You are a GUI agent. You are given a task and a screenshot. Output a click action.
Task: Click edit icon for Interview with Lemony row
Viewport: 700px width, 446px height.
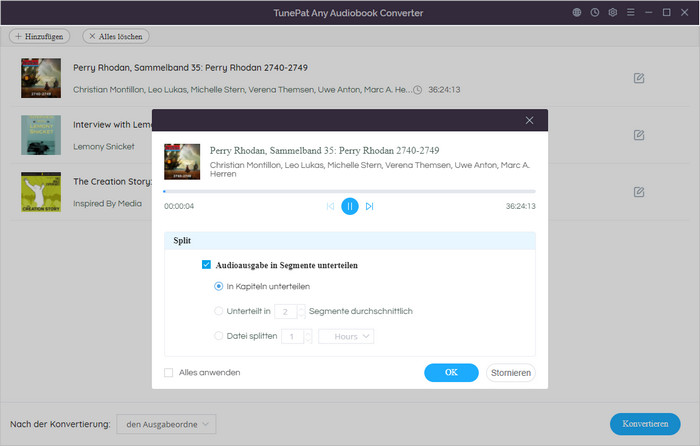pyautogui.click(x=639, y=135)
